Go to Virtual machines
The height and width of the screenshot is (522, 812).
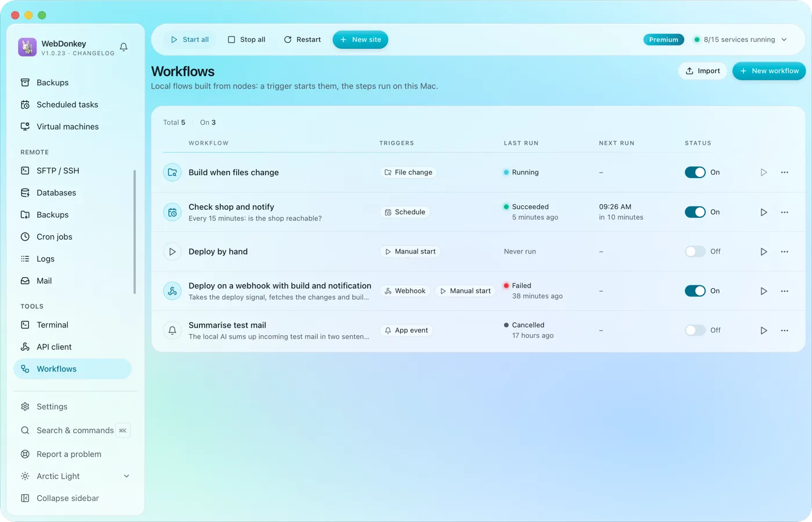pyautogui.click(x=72, y=126)
